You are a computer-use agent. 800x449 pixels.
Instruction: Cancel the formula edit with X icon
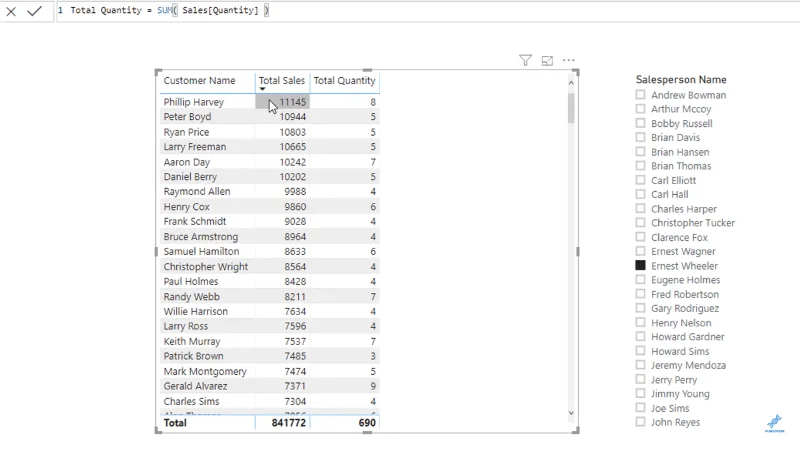(11, 11)
